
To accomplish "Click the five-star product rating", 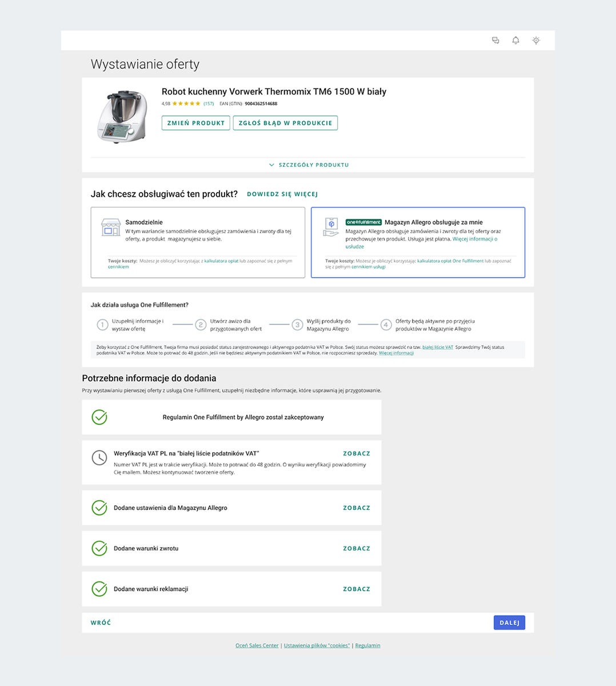I will 186,103.
